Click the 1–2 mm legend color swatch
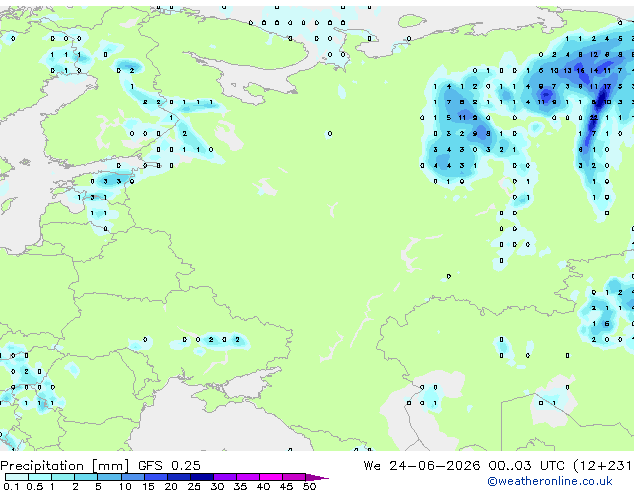This screenshot has height=490, width=634. (63, 477)
